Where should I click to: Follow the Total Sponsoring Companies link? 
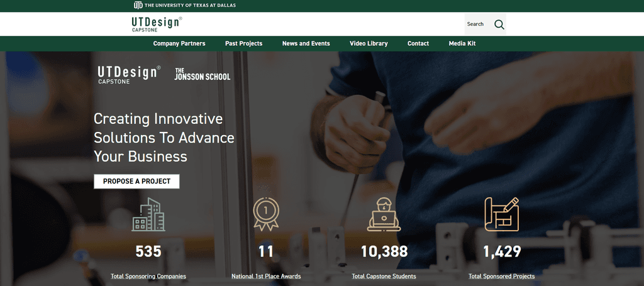click(x=148, y=276)
